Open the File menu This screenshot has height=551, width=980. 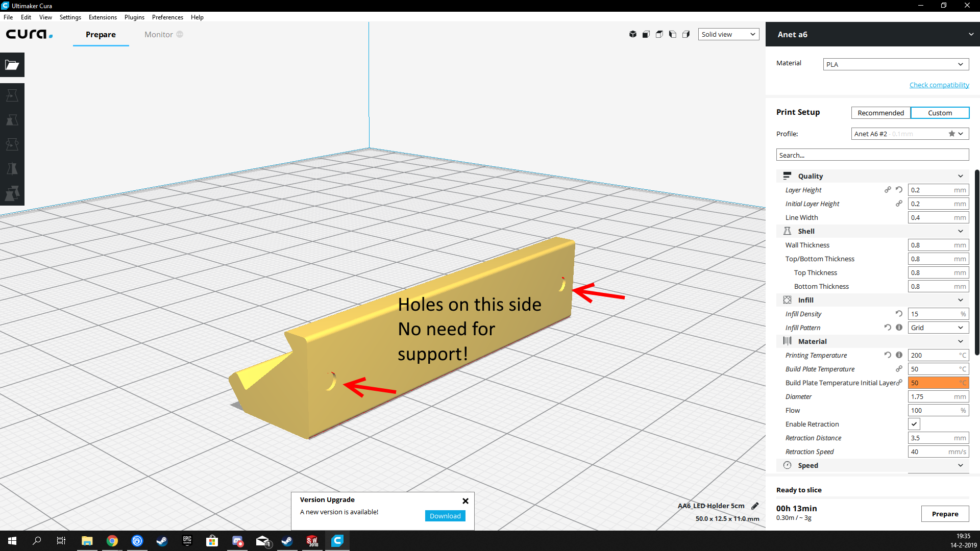(8, 17)
